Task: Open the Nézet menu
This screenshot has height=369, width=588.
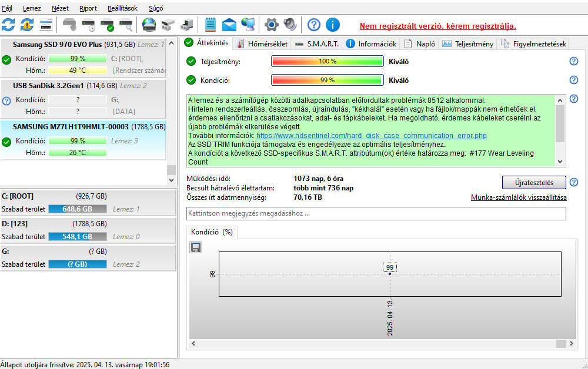Action: pyautogui.click(x=60, y=8)
